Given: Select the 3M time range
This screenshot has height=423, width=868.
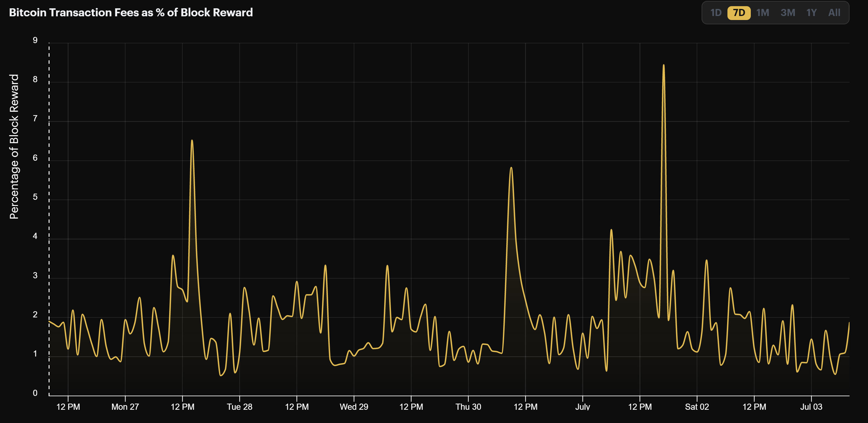Looking at the screenshot, I should coord(788,13).
